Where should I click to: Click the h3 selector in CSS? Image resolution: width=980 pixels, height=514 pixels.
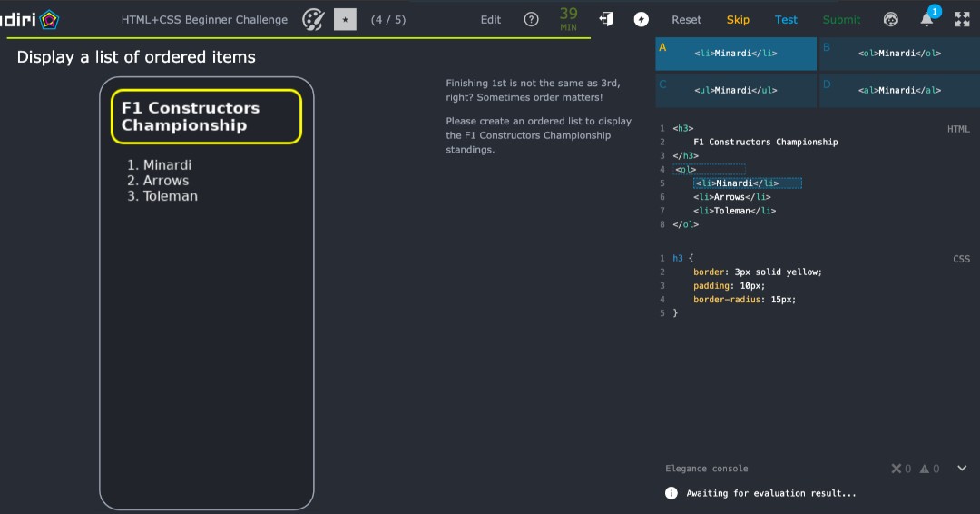[x=678, y=258]
